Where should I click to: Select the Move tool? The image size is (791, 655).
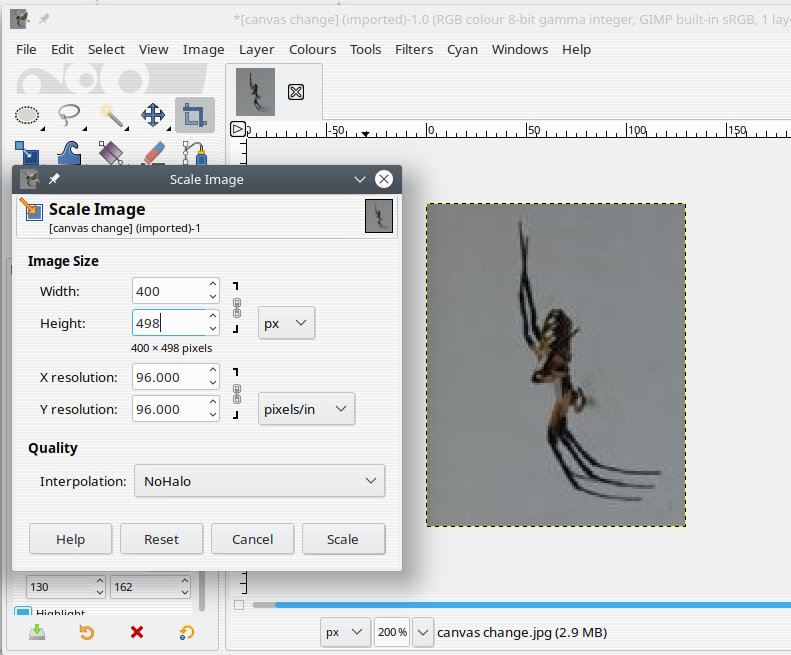(x=153, y=116)
